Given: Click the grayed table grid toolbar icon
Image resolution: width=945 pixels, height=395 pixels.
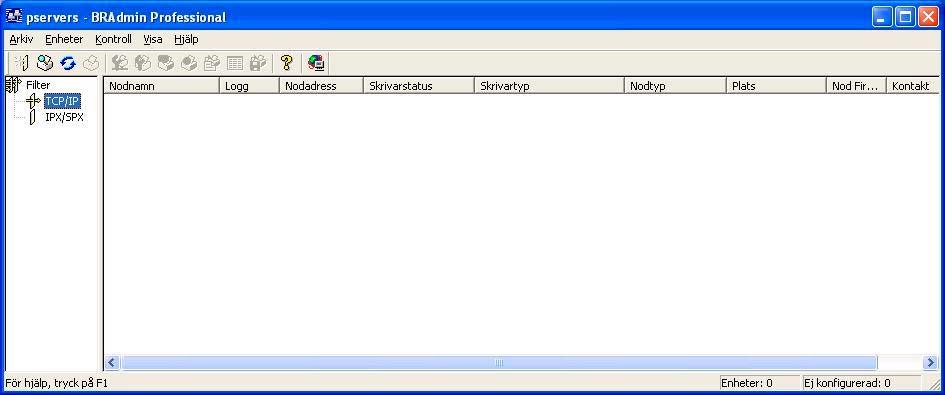Looking at the screenshot, I should pyautogui.click(x=235, y=63).
